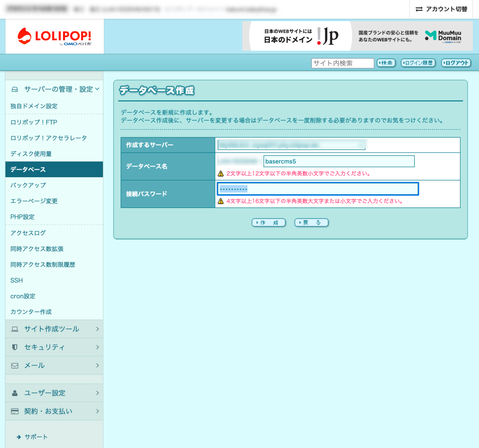Expand the メール section chevron
The width and height of the screenshot is (479, 448).
coord(97,366)
